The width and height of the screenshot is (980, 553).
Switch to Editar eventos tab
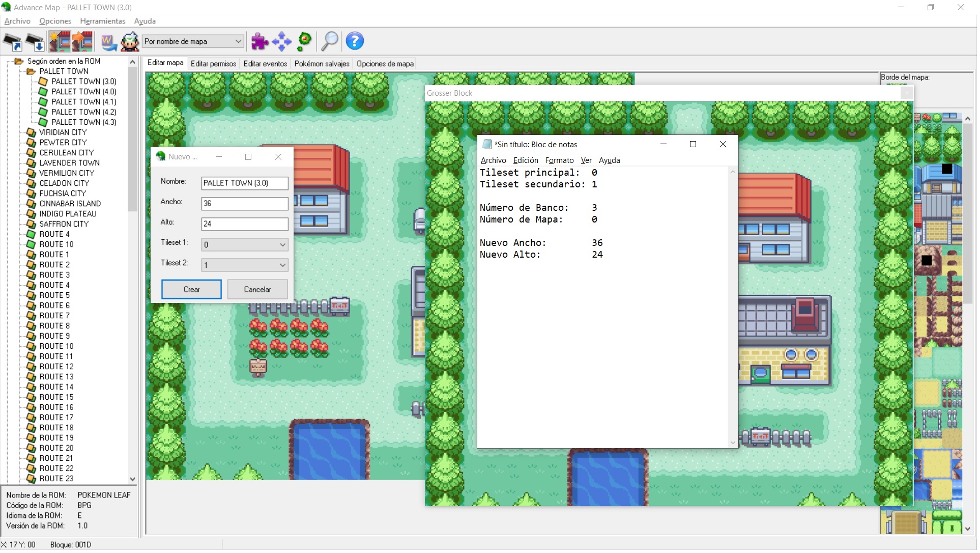[x=266, y=64]
